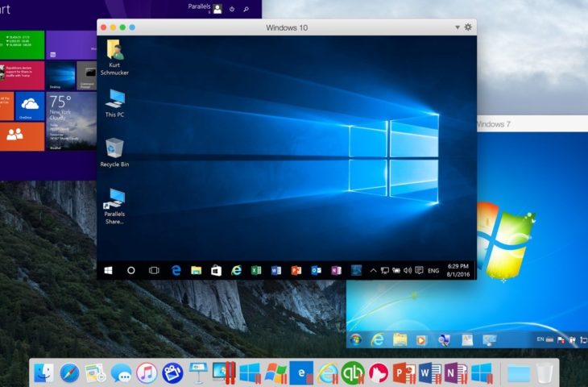Click ENG language indicator in Windows 10
Image resolution: width=588 pixels, height=387 pixels.
433,271
